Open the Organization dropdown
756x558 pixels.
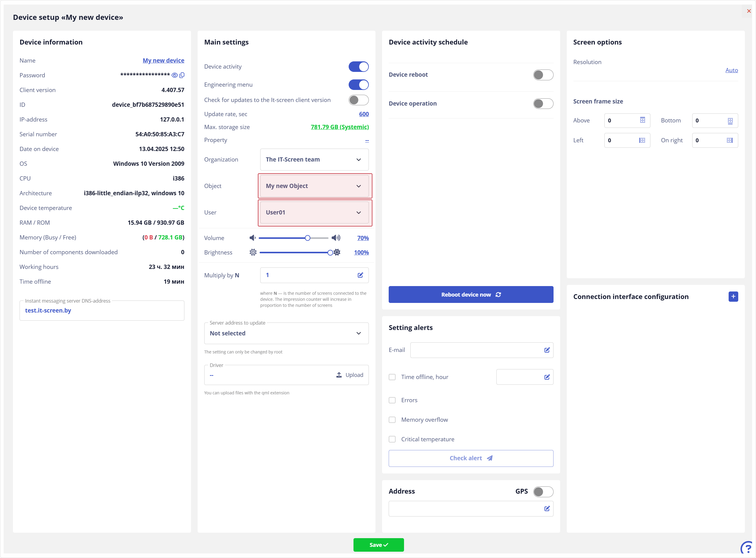click(314, 160)
